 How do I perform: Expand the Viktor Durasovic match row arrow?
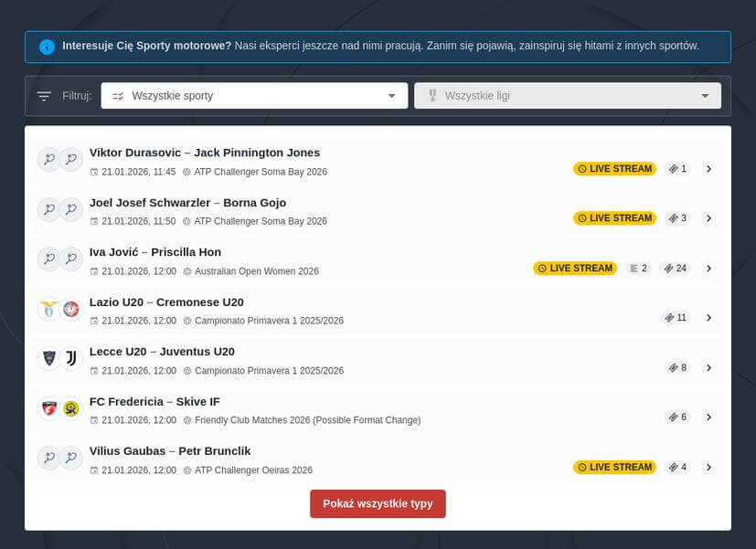pos(708,169)
